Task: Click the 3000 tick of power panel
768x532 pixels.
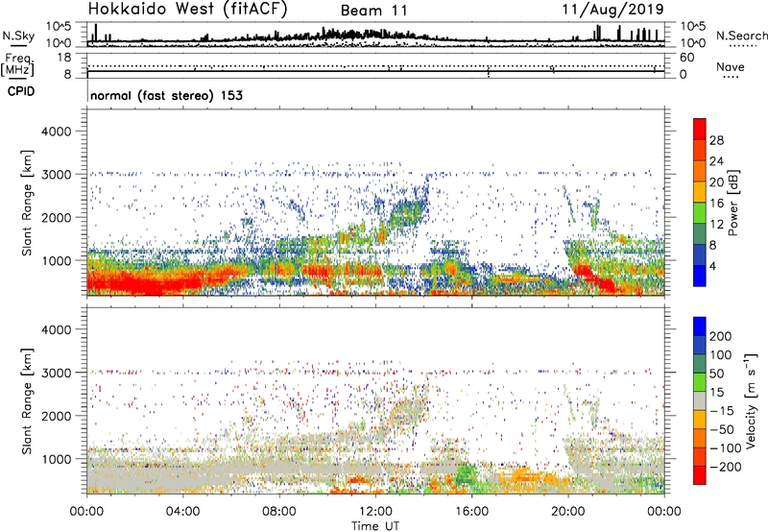Action: point(57,175)
